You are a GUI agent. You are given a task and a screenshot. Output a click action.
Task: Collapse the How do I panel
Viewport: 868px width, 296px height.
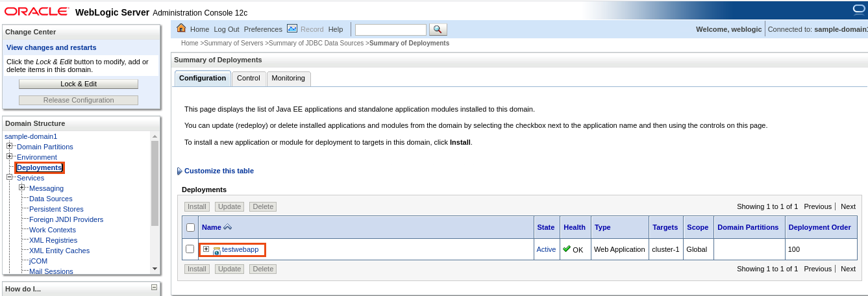(154, 287)
